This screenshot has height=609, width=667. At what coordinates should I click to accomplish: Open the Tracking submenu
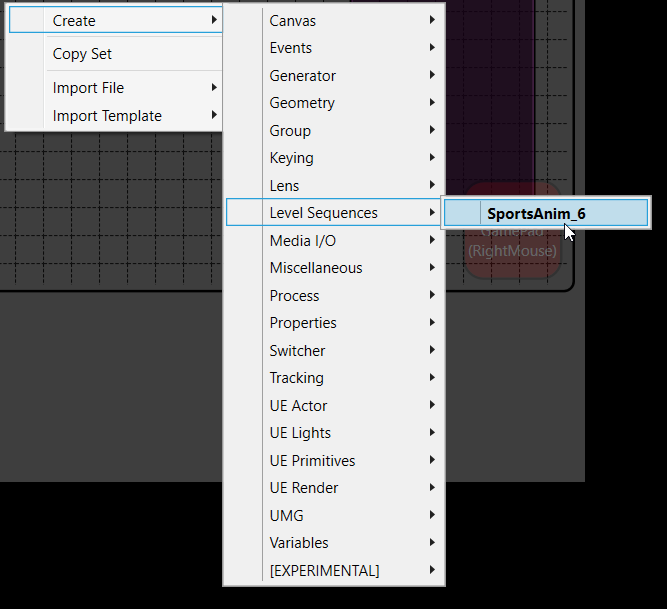point(296,378)
